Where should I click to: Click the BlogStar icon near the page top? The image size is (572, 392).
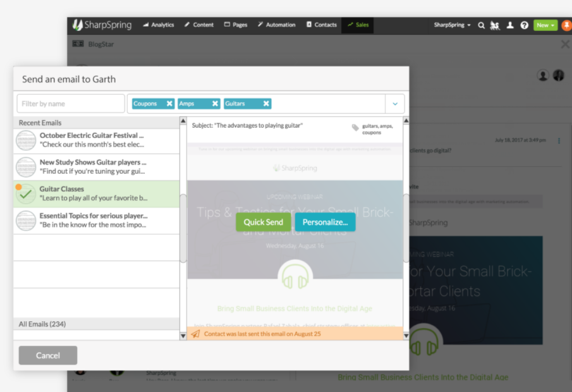click(x=77, y=44)
